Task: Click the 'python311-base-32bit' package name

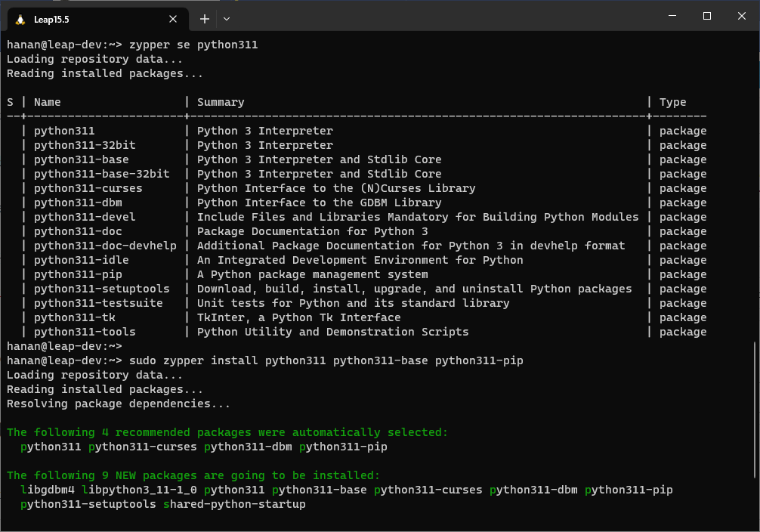Action: pos(102,174)
